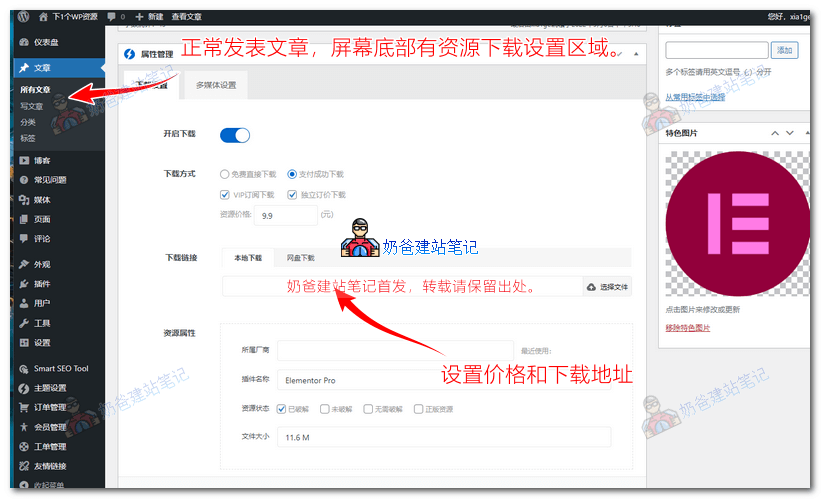This screenshot has width=821, height=499.
Task: Click 查看文章 in admin bar
Action: coord(186,17)
